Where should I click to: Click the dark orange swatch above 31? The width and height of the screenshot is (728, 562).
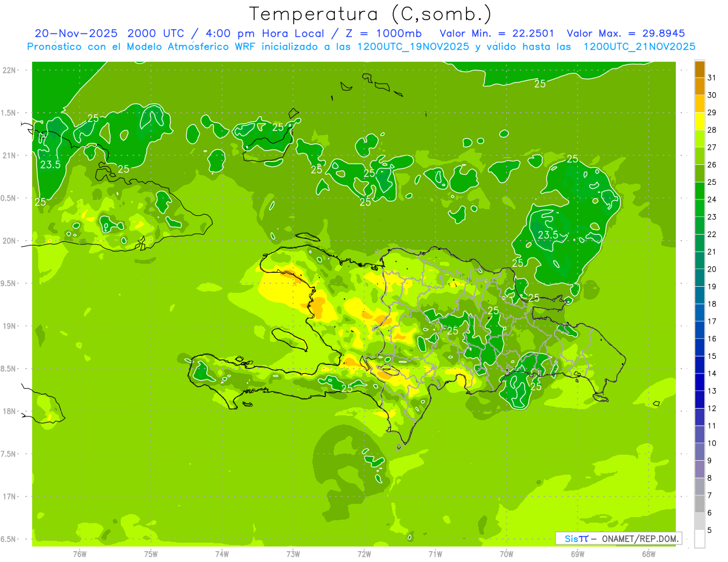coord(699,69)
